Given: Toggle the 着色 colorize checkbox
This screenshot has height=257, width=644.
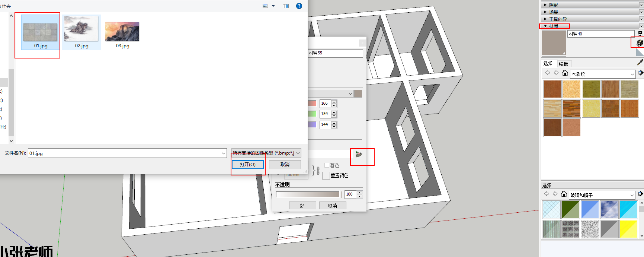Looking at the screenshot, I should click(327, 165).
